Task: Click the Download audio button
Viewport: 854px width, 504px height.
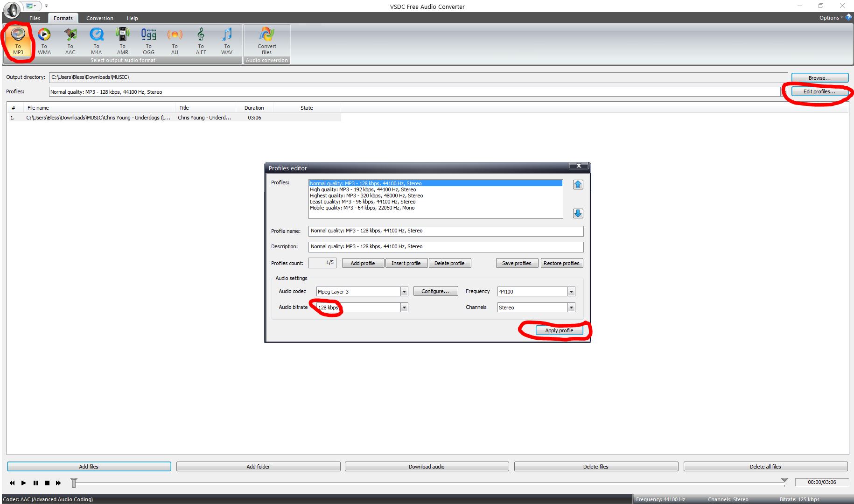Action: [x=427, y=467]
